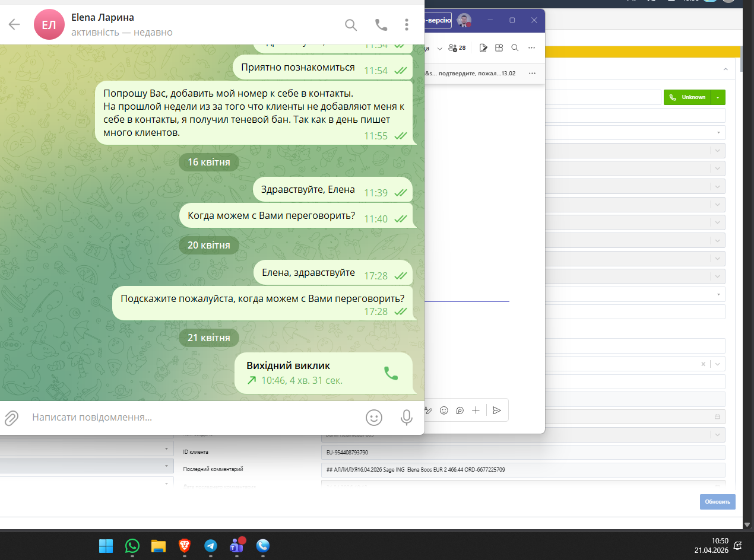Screen dimensions: 754x560
Task: Click the Teams '-версію' banner button
Action: (x=438, y=20)
